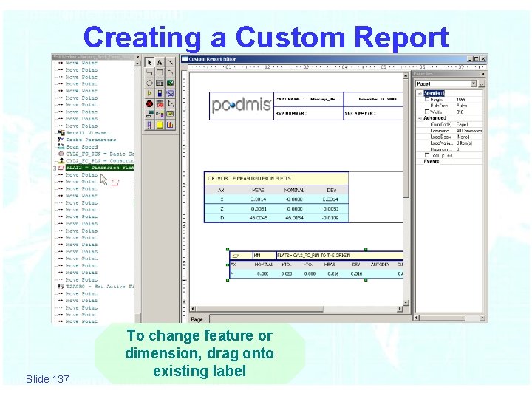Screen dimensions: 532x399
Task: Select the grid control tool
Action: tap(160, 83)
